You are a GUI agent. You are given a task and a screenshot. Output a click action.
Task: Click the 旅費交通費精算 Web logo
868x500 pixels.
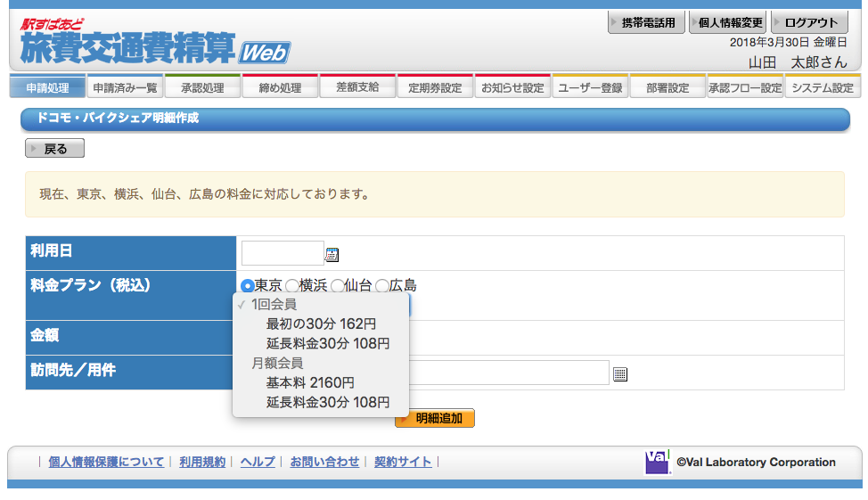pyautogui.click(x=155, y=42)
